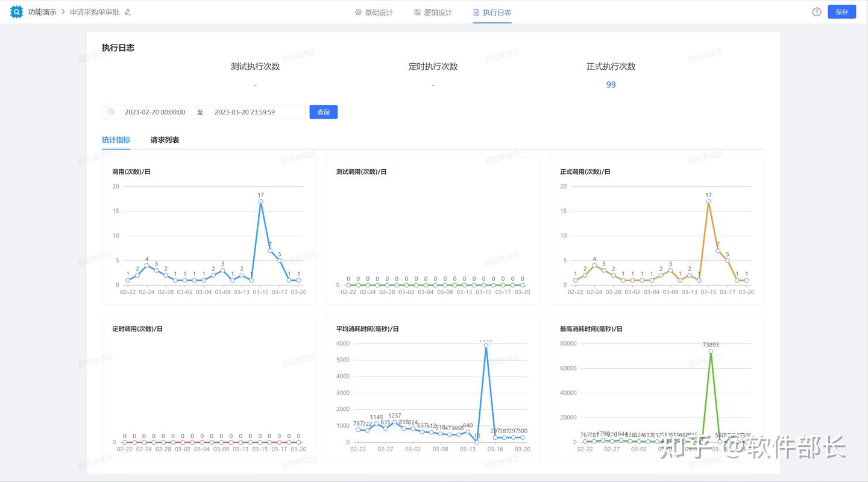Click the clock icon in date range field

point(111,112)
